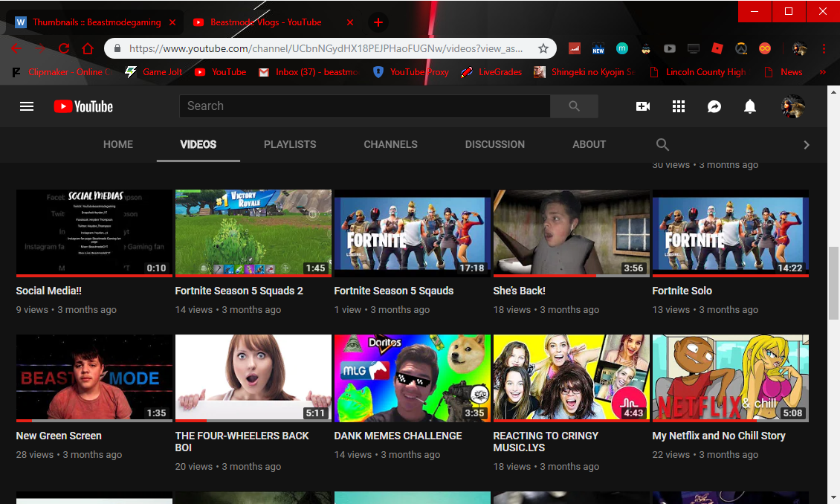Play the DANK MEMES CHALLENGE thumbnail
This screenshot has width=840, height=504.
[413, 378]
